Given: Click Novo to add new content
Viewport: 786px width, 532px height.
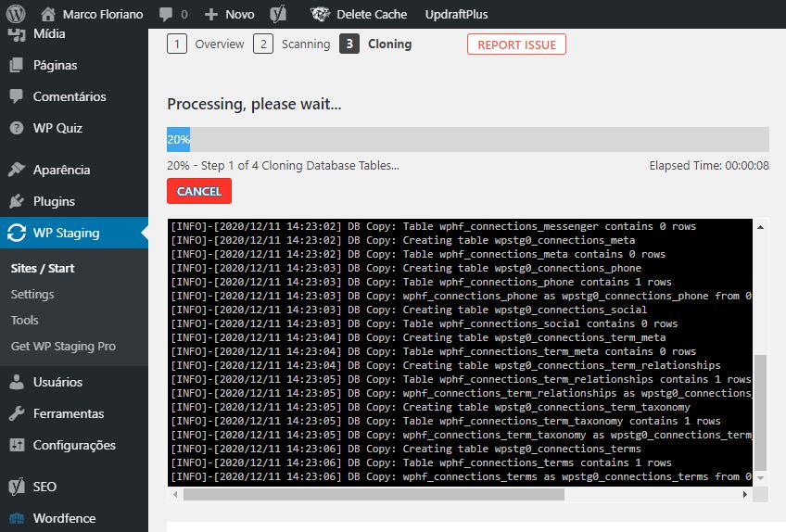Looking at the screenshot, I should [240, 14].
